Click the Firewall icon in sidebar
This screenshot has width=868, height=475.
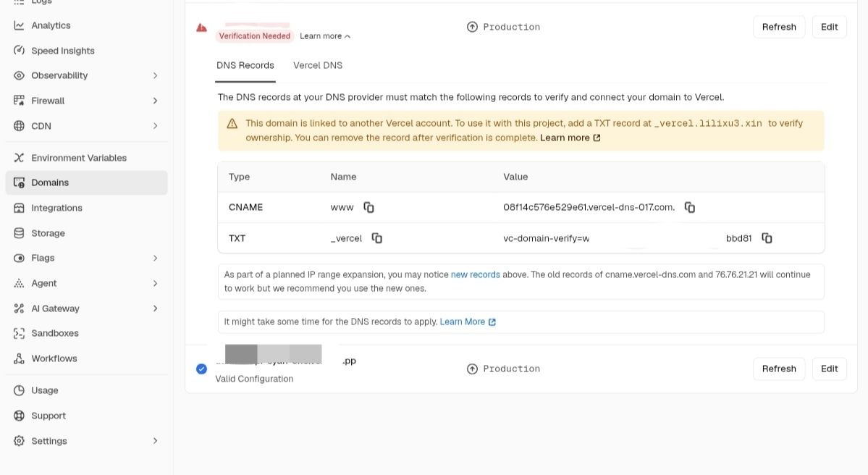[x=19, y=101]
